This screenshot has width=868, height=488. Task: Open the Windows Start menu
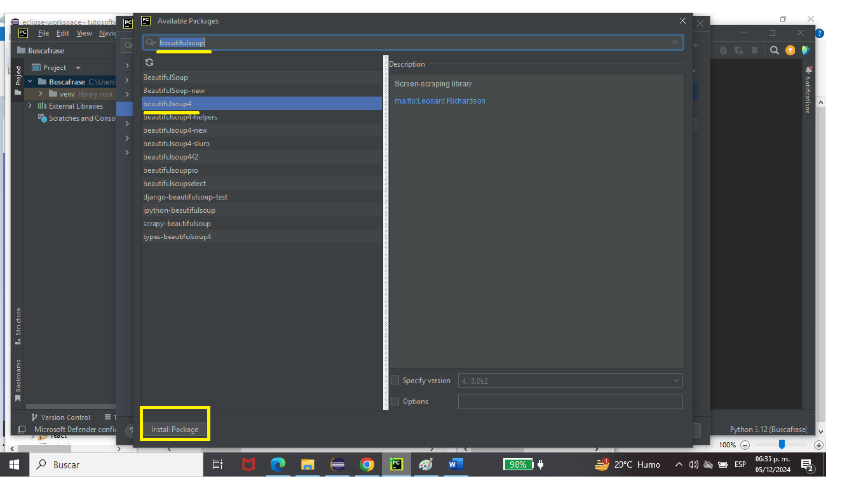click(14, 464)
